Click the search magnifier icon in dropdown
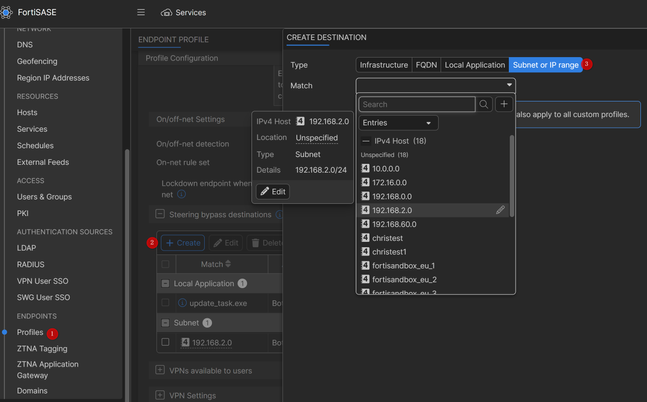647x402 pixels. [484, 104]
